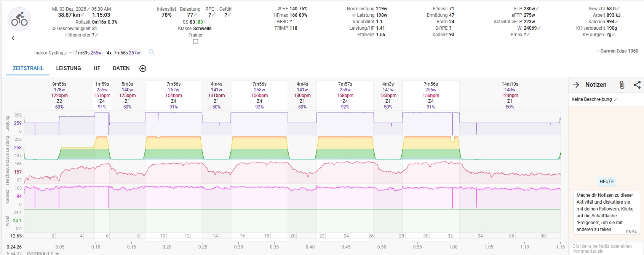Switch to the Leistung tab
Image resolution: width=644 pixels, height=255 pixels.
click(69, 68)
